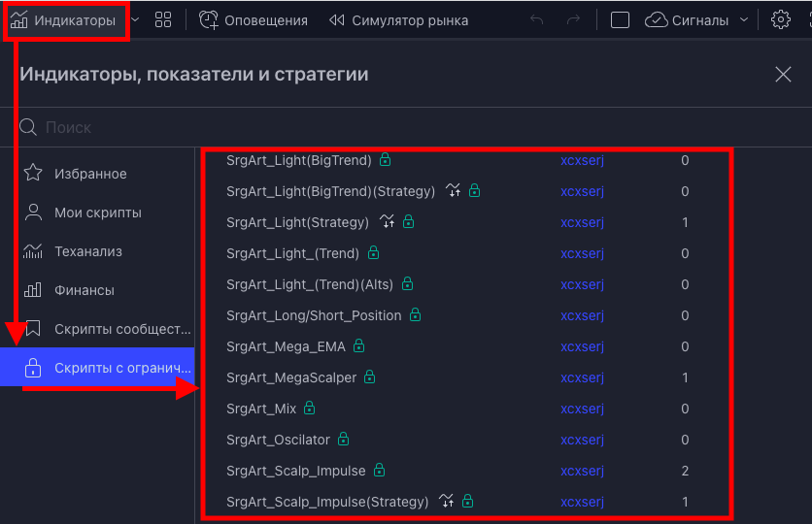Click lock icon on SrgArt_Light(Strategy)
Screen dimensions: 812x524
point(408,221)
